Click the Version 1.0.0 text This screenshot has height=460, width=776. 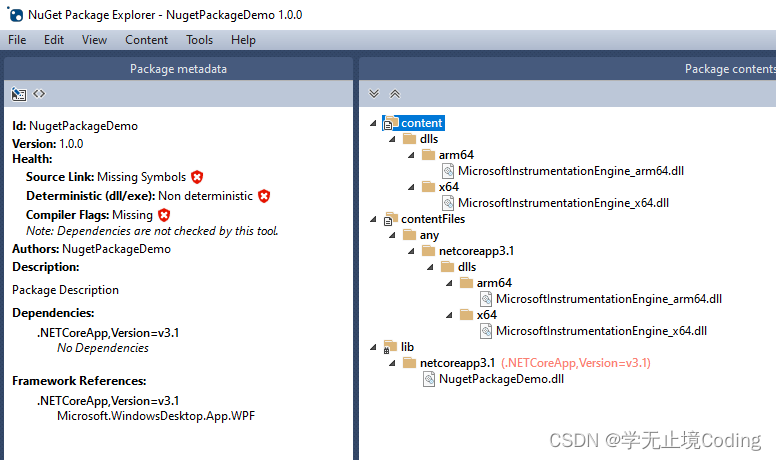(48, 144)
